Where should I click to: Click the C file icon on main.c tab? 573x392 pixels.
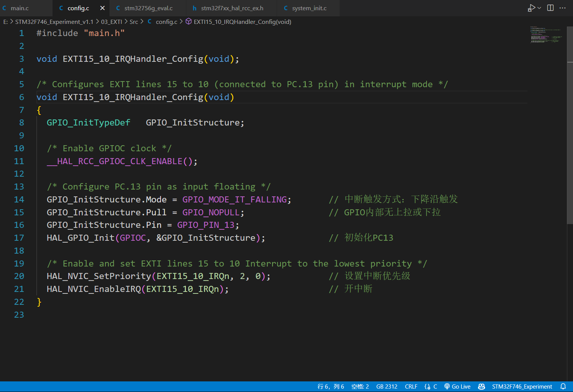[x=5, y=8]
